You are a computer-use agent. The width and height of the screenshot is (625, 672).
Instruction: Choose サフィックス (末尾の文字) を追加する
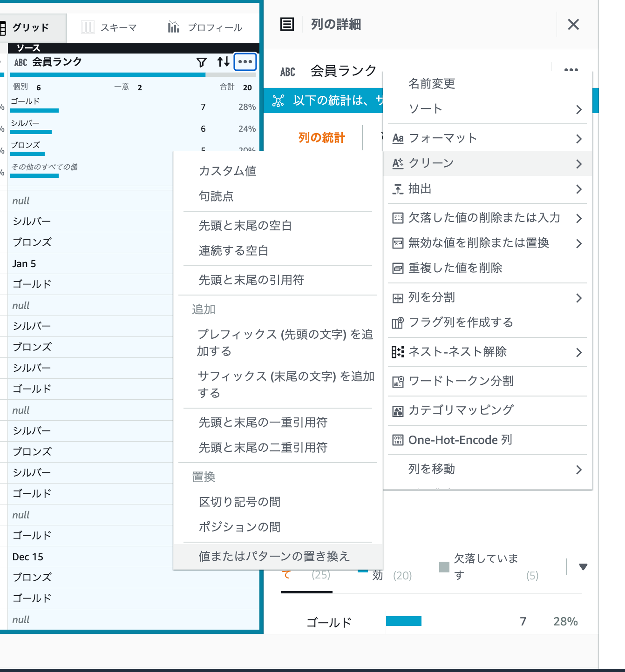pyautogui.click(x=286, y=384)
